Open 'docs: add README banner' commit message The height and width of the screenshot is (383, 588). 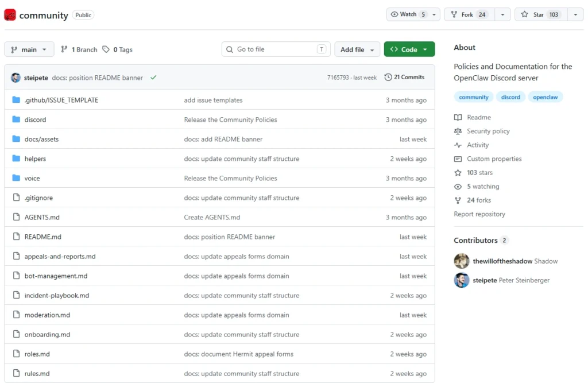click(223, 139)
